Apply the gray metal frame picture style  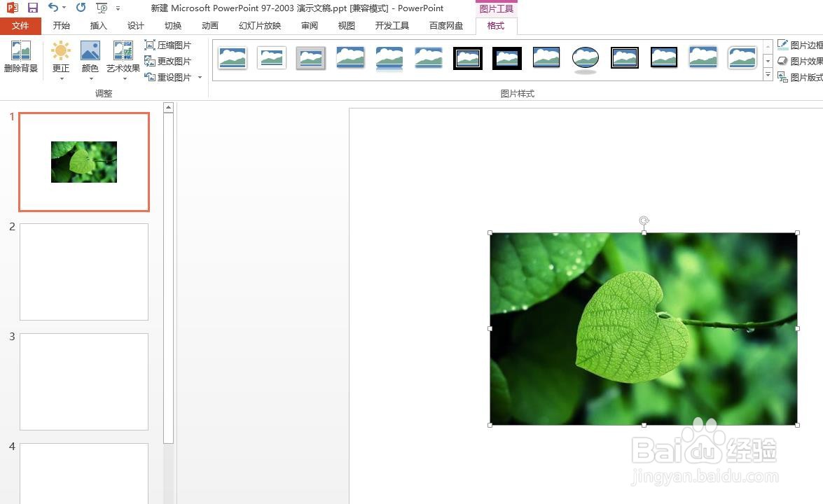[311, 57]
